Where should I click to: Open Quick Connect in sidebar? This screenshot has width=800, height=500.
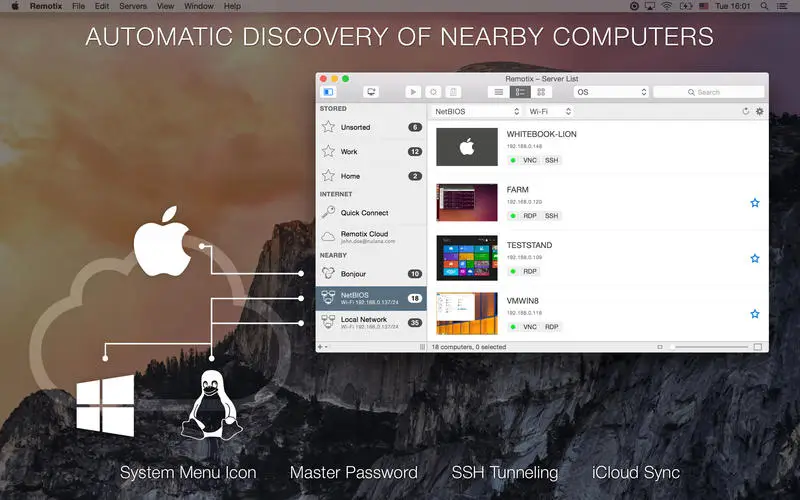(371, 212)
